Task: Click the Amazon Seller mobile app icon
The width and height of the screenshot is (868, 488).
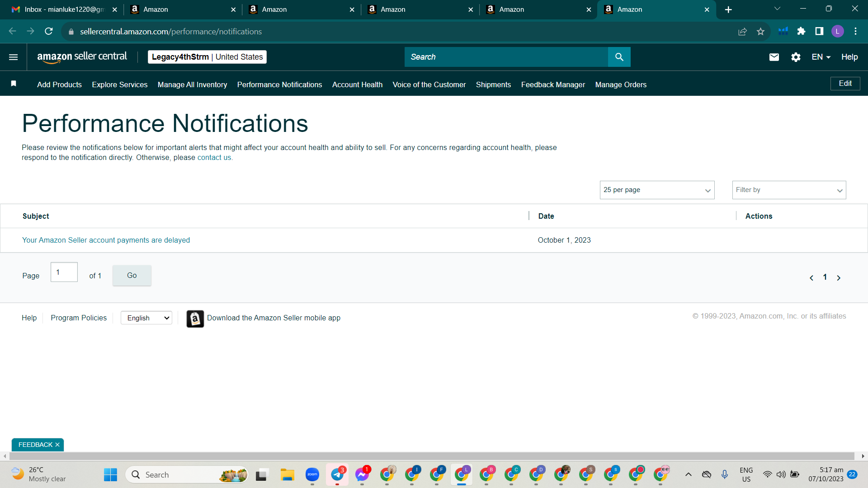Action: [195, 319]
